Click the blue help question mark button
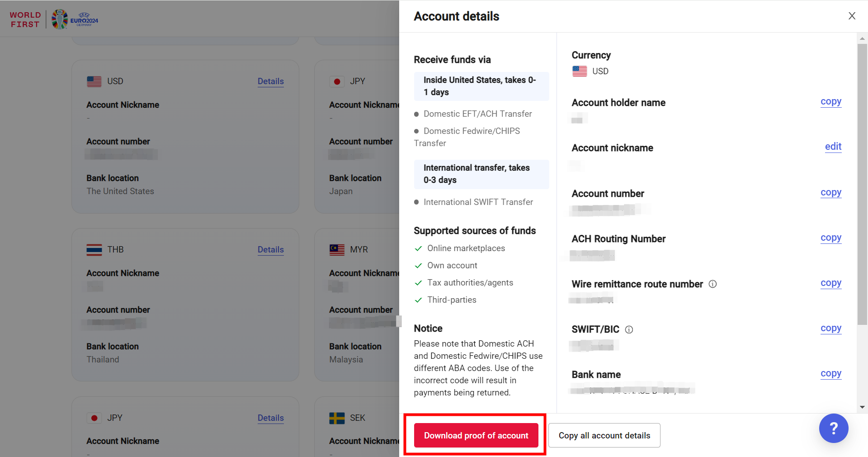Image resolution: width=868 pixels, height=457 pixels. point(833,428)
